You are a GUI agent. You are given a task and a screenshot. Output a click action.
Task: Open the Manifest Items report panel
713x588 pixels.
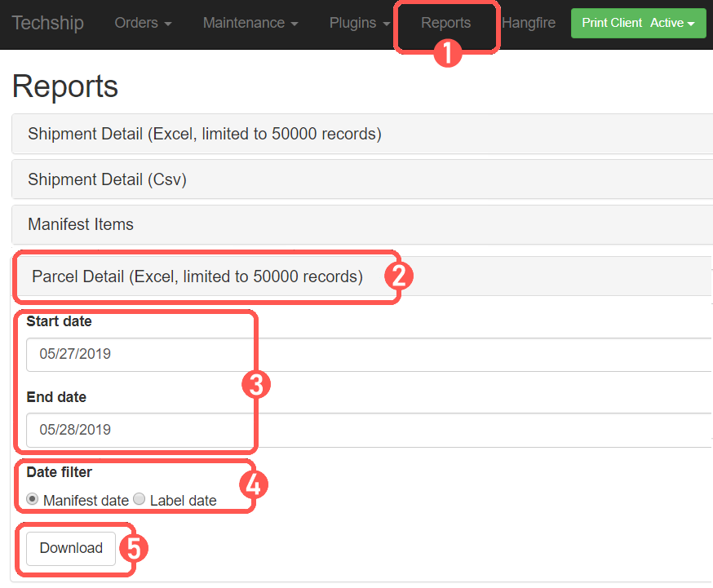click(80, 224)
